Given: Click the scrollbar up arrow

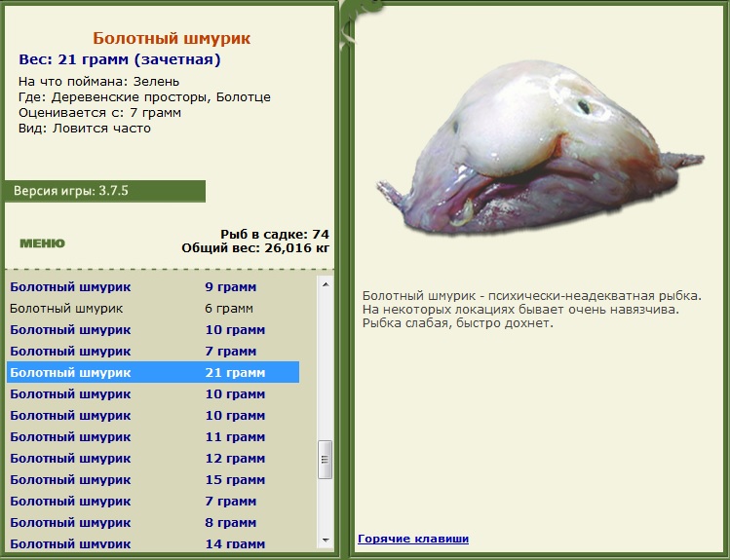Looking at the screenshot, I should coord(326,284).
